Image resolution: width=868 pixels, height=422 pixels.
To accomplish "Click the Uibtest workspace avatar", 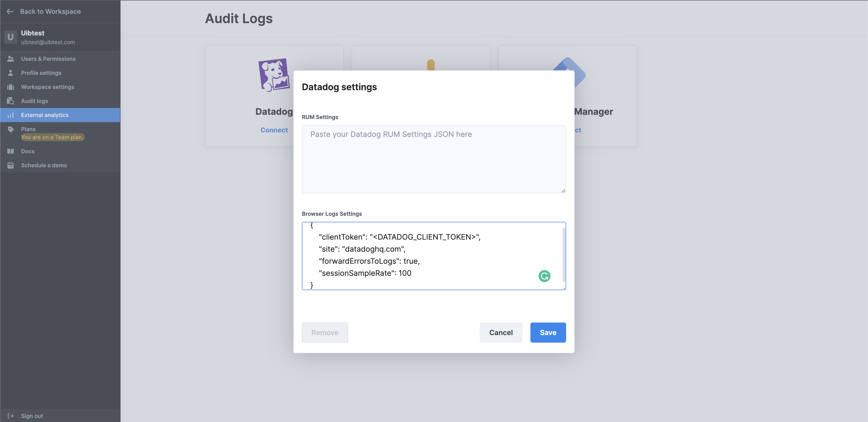I will pos(11,37).
